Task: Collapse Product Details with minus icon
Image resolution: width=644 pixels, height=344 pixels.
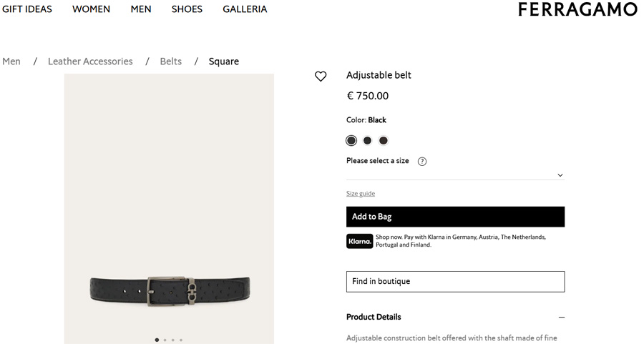Action: [561, 318]
